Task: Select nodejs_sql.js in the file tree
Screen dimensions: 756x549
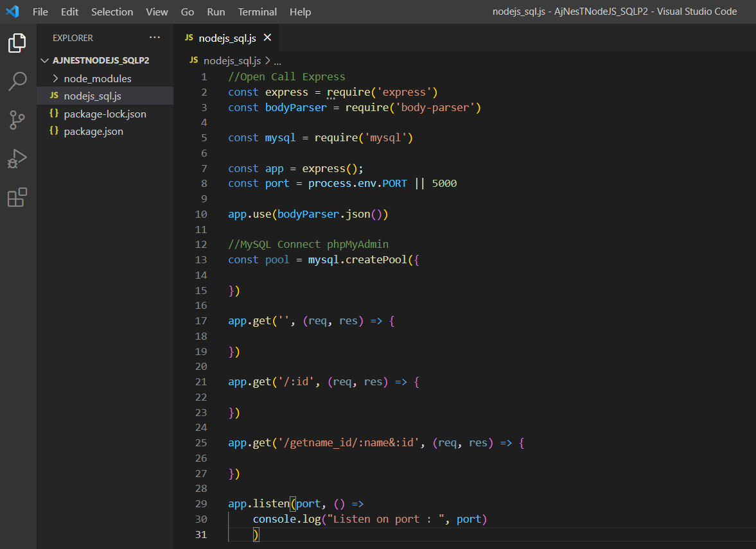Action: click(x=92, y=96)
